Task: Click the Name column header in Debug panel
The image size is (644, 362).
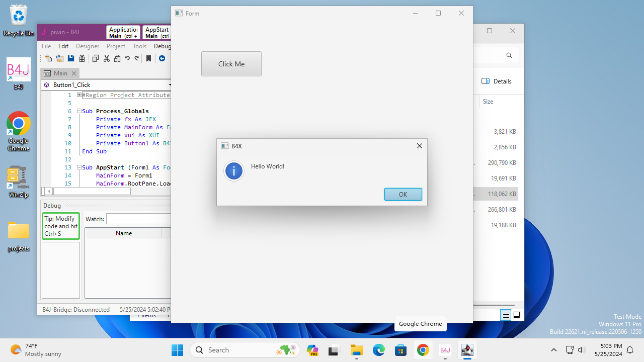Action: coord(124,233)
